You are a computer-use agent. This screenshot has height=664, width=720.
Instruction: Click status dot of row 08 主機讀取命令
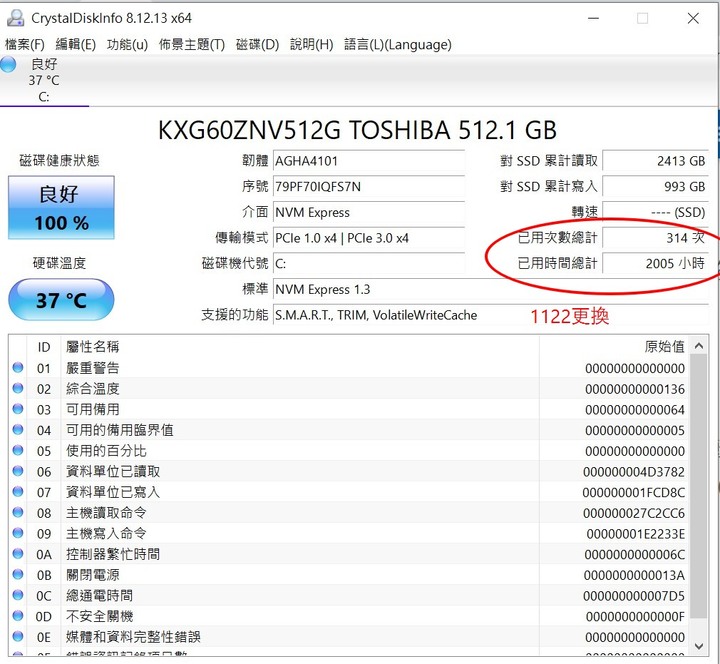click(18, 512)
